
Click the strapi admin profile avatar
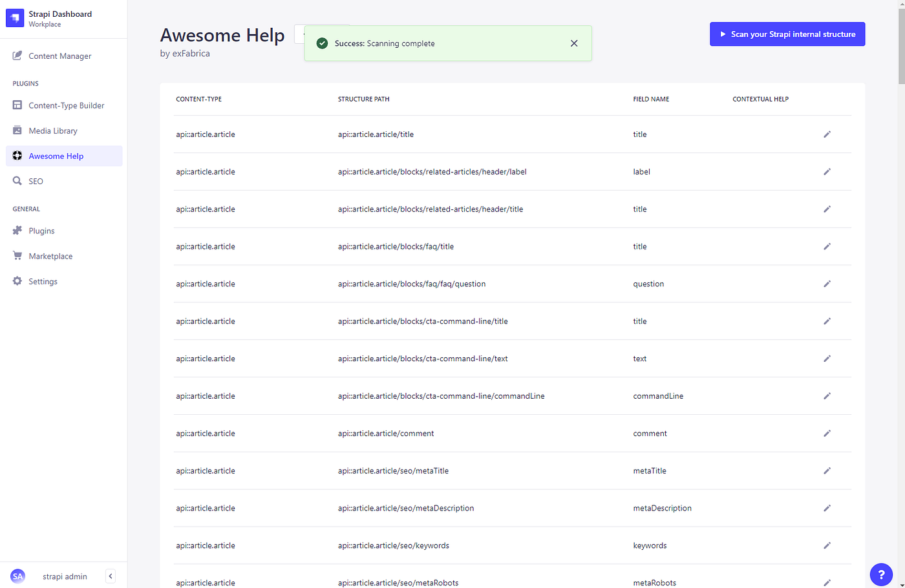17,576
